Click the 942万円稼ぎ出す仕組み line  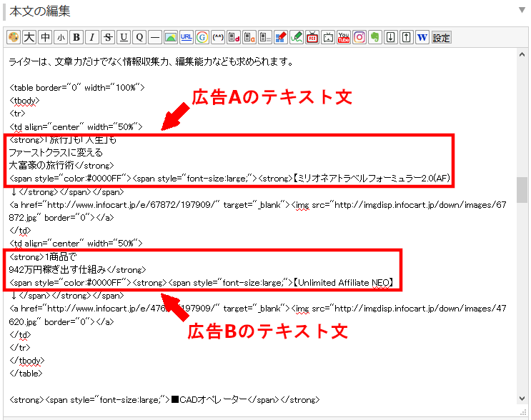(78, 270)
